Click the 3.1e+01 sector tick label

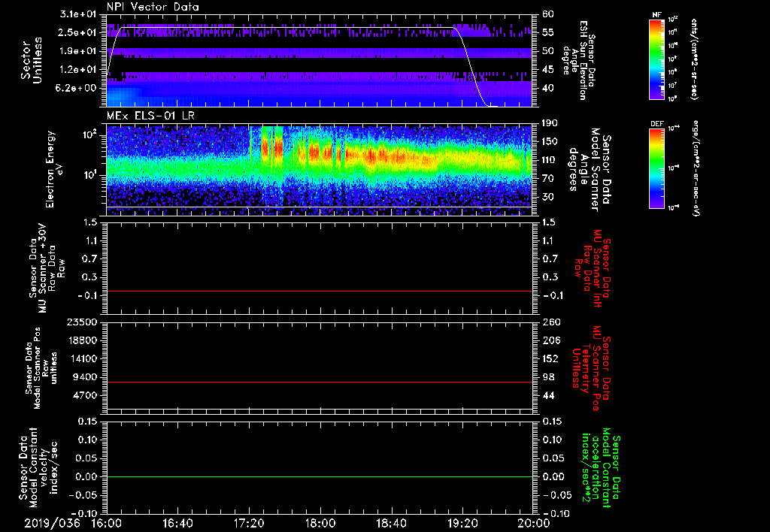point(78,14)
